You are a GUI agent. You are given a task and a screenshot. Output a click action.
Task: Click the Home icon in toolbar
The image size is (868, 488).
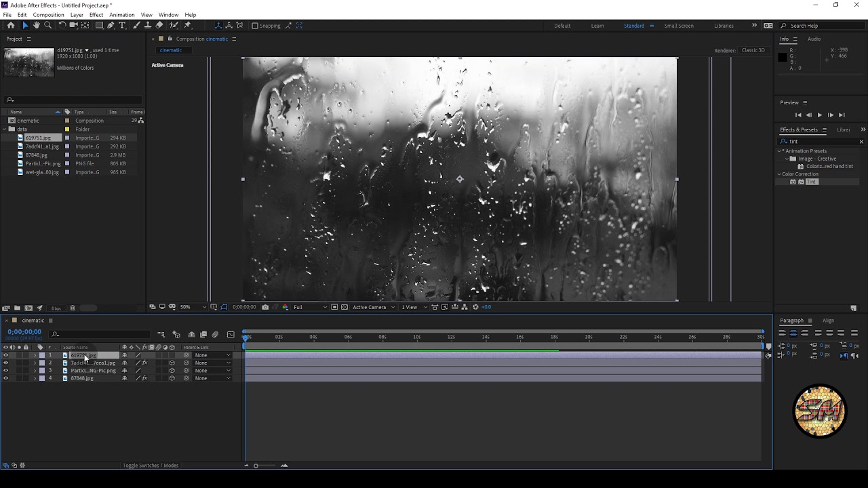point(11,26)
